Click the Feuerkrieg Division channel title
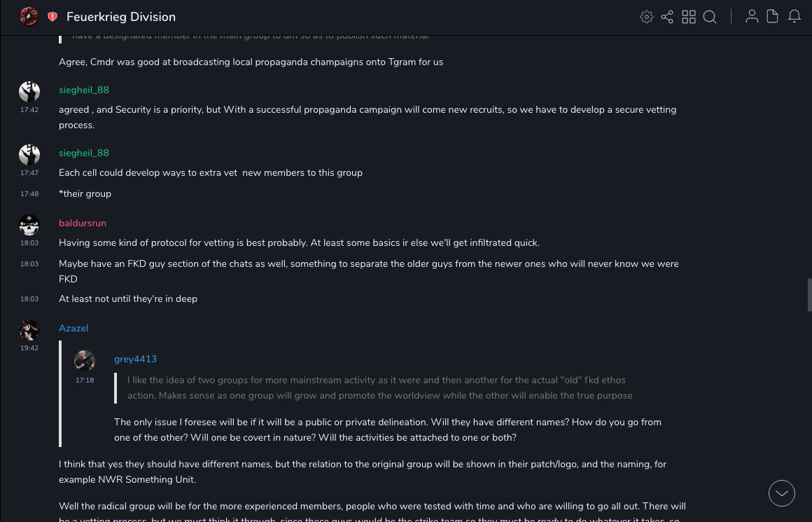Screen dimensions: 812x522 pyautogui.click(x=121, y=17)
